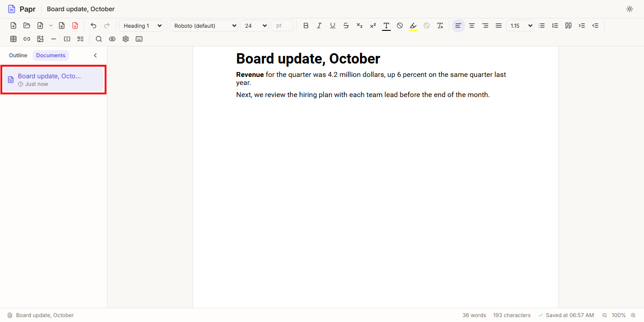Open the Heading 1 style dropdown
Image resolution: width=644 pixels, height=322 pixels.
pyautogui.click(x=142, y=25)
